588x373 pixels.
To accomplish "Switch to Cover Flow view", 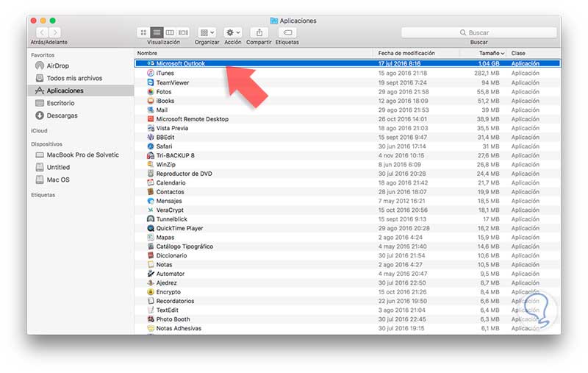I will 183,32.
